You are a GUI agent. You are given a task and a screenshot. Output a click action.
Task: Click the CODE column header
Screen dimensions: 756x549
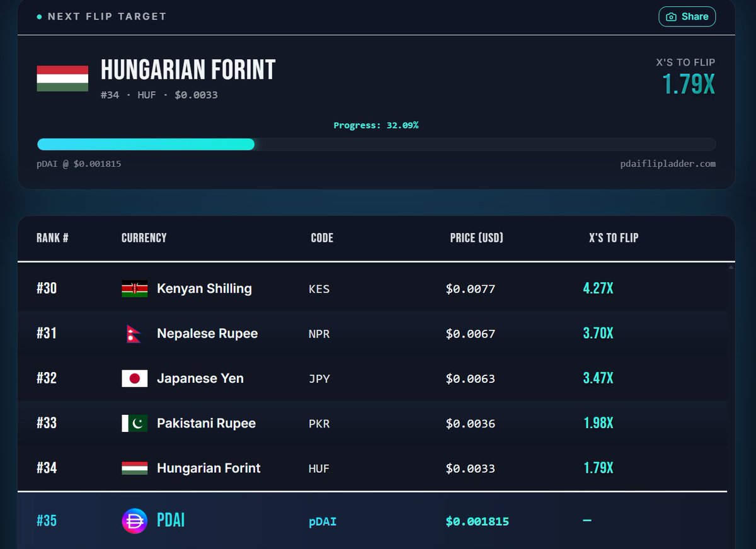tap(322, 238)
